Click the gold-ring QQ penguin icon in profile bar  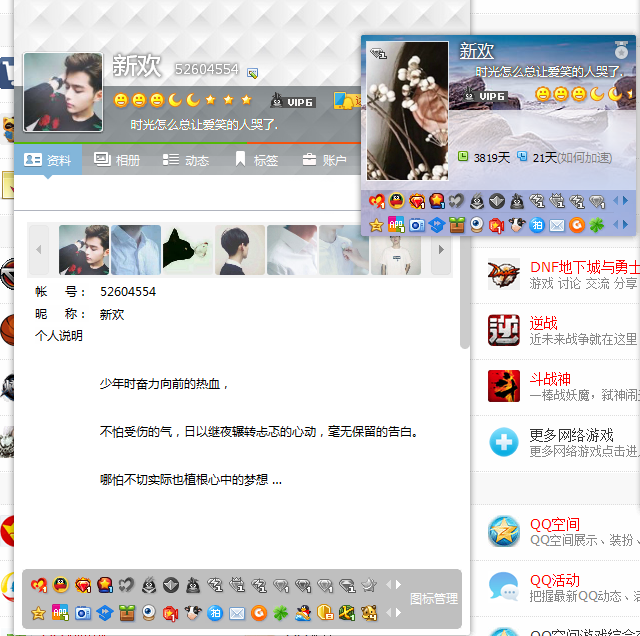click(x=60, y=585)
